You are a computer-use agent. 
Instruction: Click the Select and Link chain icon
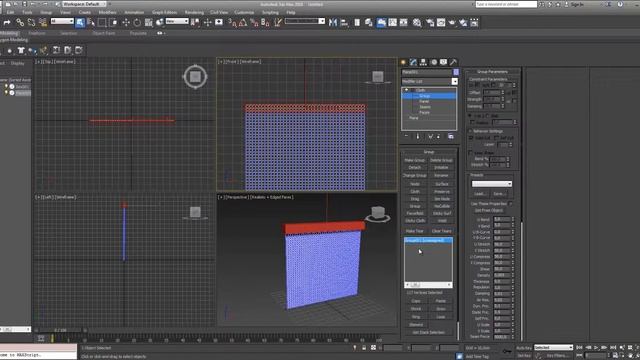(20, 22)
